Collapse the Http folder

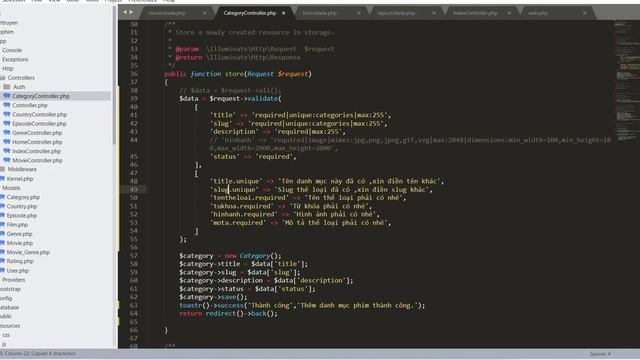7,69
